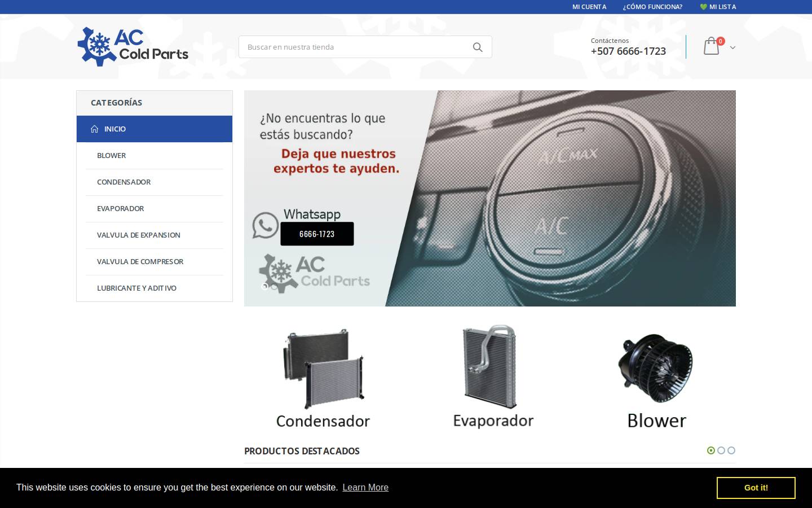This screenshot has height=508, width=812.
Task: Open MI LISTA wishlist link
Action: pyautogui.click(x=718, y=7)
